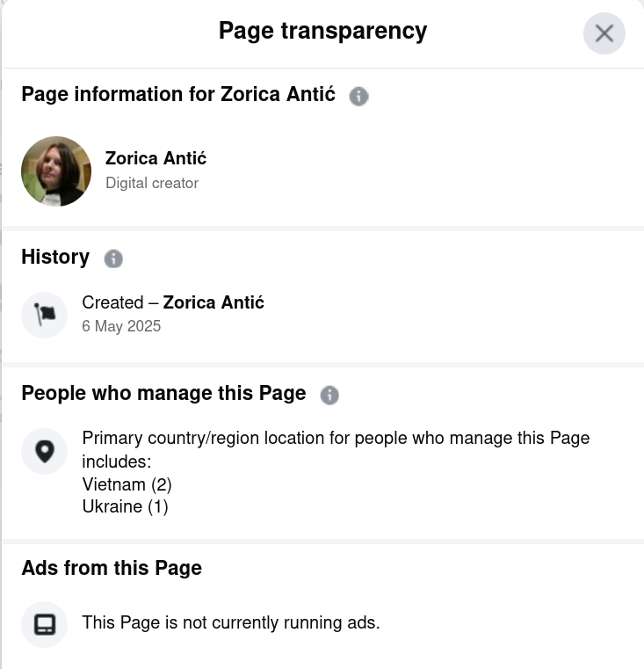
Task: Open Zorica Antić profile picture
Action: (56, 171)
